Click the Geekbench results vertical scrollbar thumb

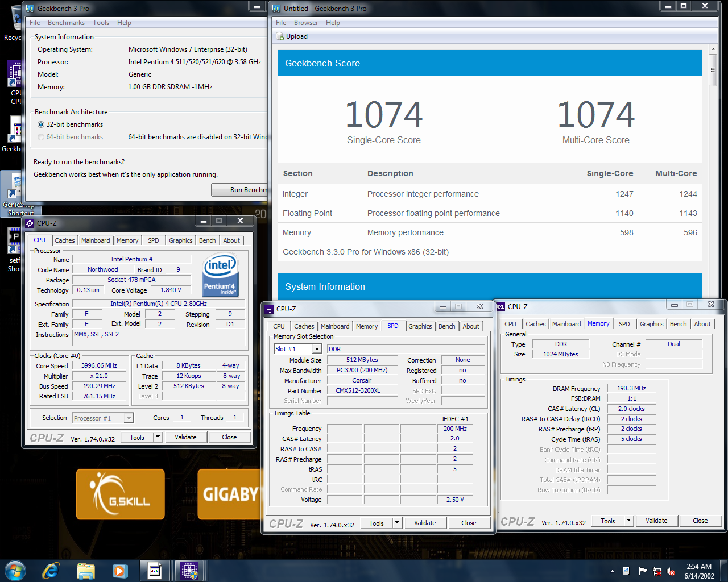[x=713, y=70]
